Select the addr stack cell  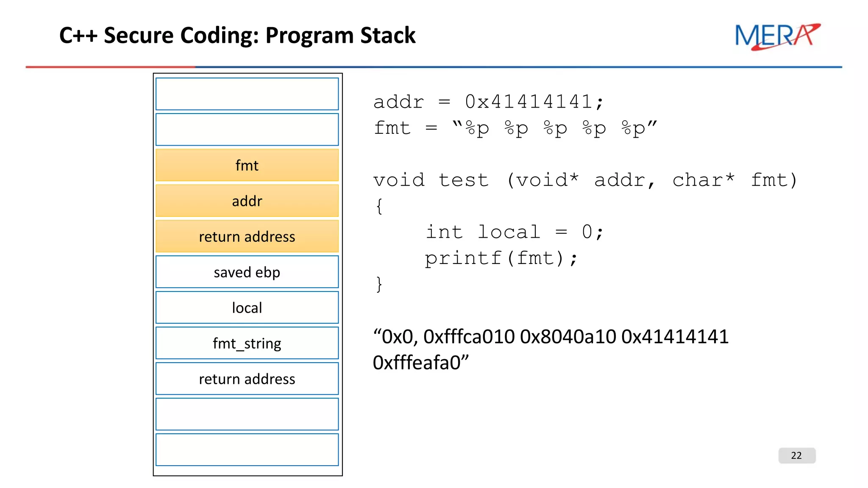click(x=247, y=201)
